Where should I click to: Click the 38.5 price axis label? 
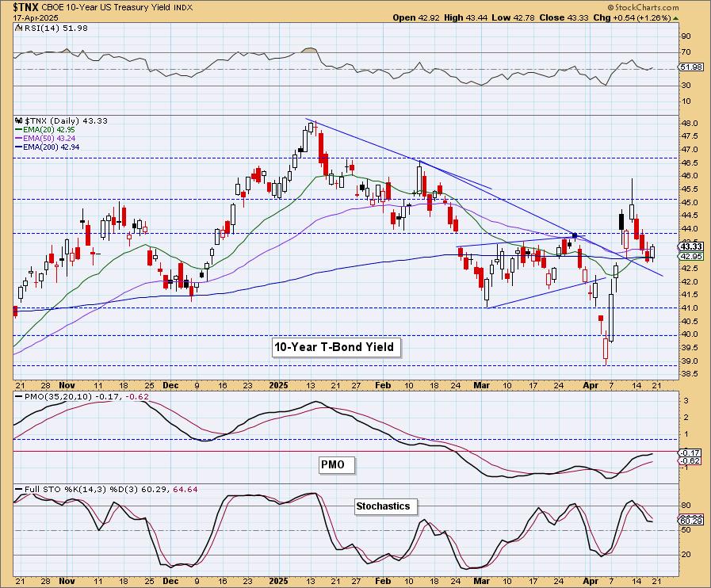689,373
